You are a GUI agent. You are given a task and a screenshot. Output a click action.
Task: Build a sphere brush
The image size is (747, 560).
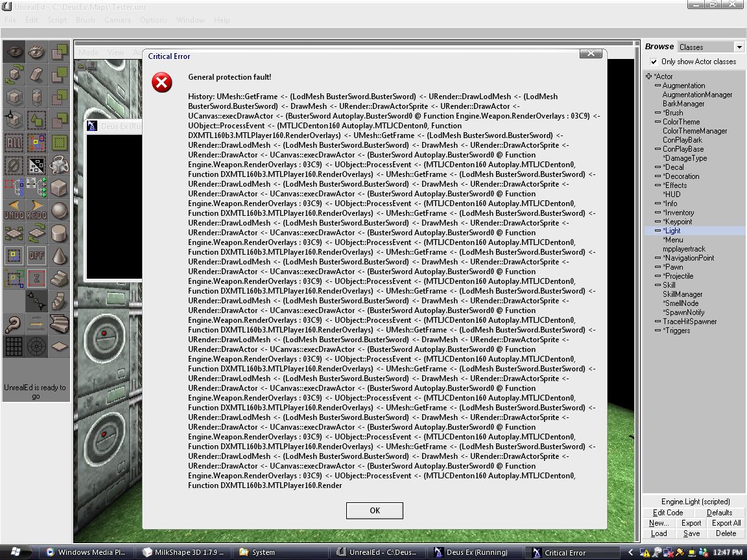[x=60, y=210]
